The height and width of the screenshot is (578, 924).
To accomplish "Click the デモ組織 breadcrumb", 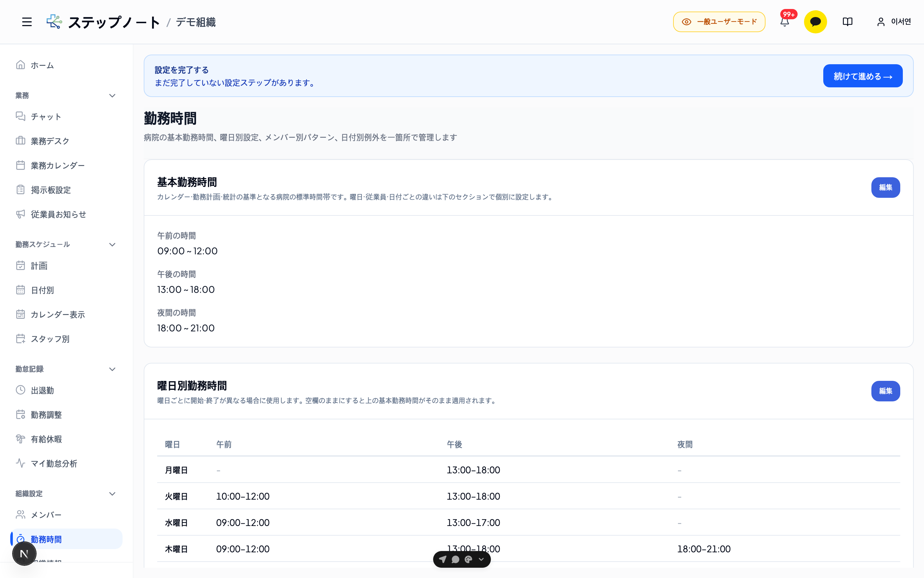I will [x=196, y=22].
